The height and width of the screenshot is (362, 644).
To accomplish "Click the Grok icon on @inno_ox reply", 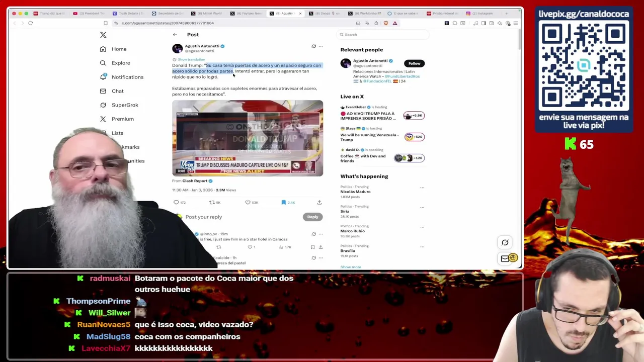I will (x=313, y=234).
